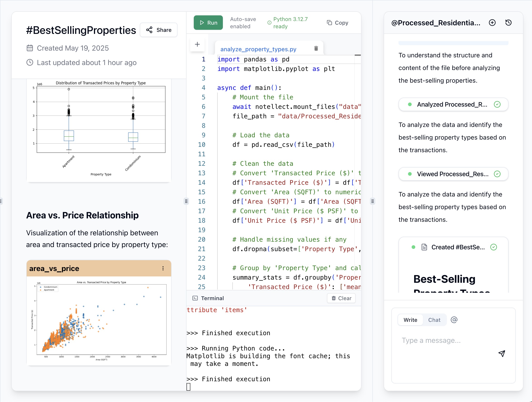Expand the Viewed Processed_Res... step
The width and height of the screenshot is (532, 402).
[x=453, y=174]
